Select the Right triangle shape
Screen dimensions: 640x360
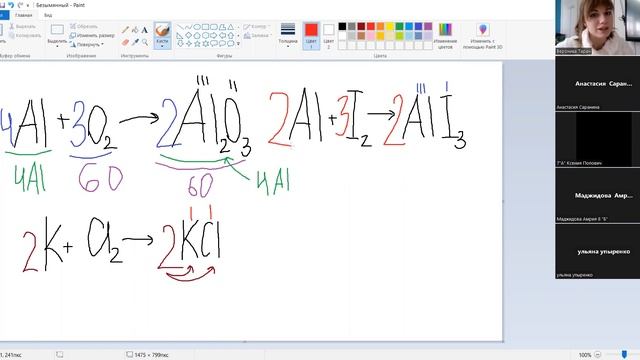(180, 36)
